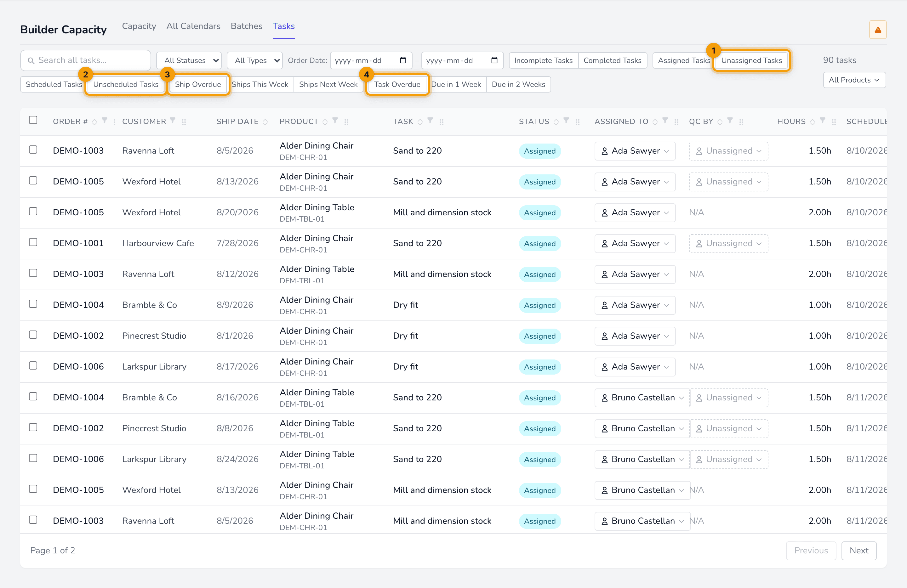Open the QC By column filter icon
907x588 pixels.
point(730,120)
